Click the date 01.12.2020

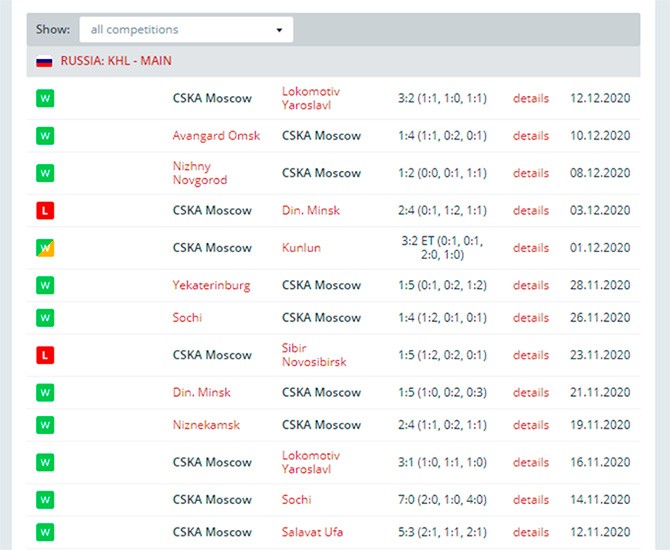(600, 248)
